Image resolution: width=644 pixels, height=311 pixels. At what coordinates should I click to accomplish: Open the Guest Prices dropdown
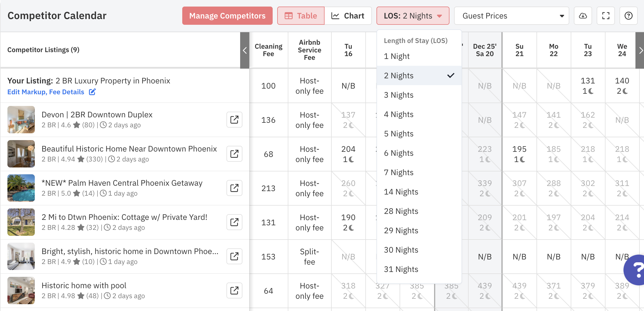(x=511, y=16)
